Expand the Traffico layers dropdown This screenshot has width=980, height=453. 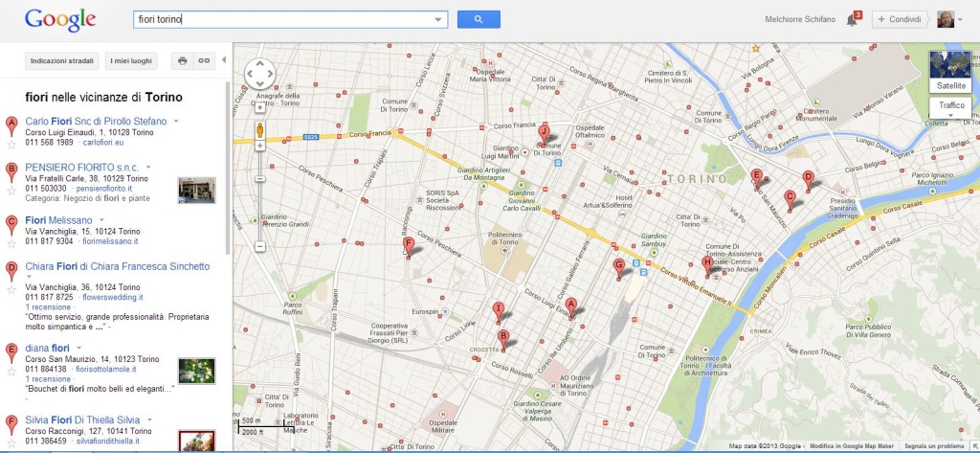[950, 114]
